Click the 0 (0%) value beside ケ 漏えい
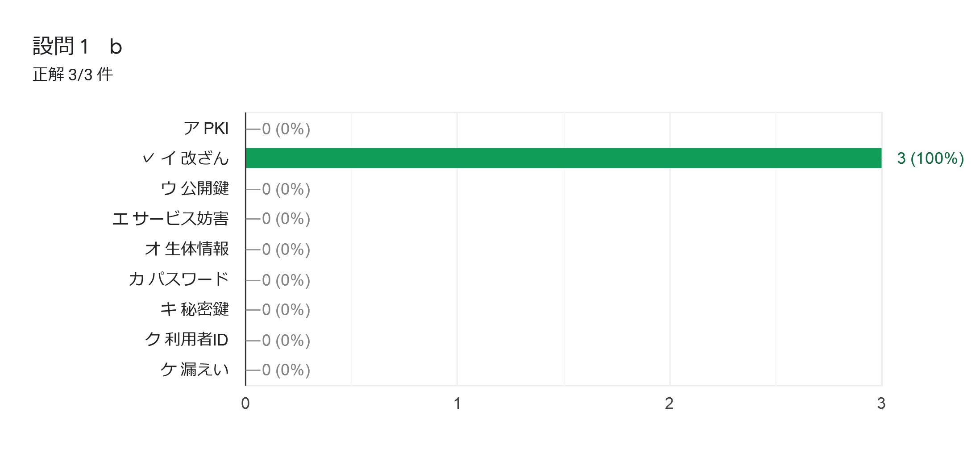This screenshot has width=980, height=466. click(286, 370)
